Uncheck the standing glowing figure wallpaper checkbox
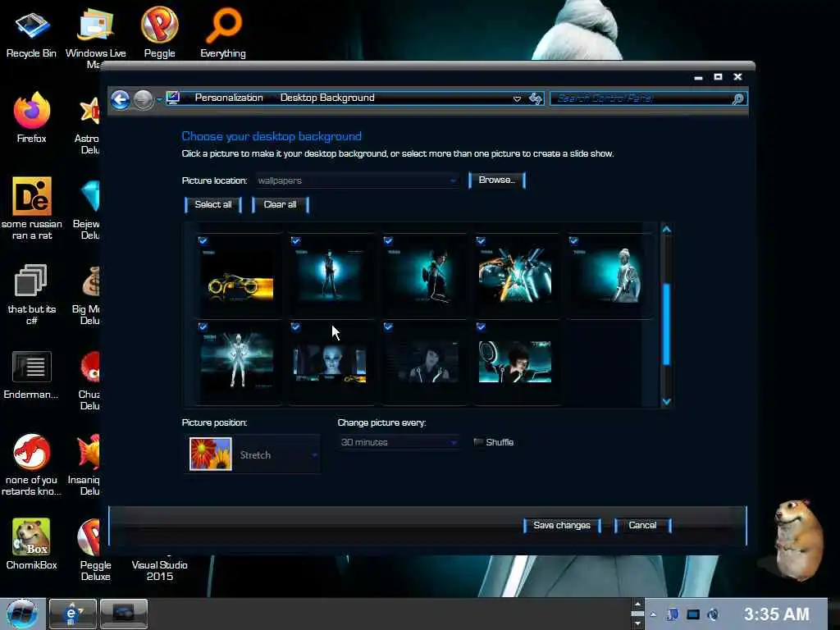This screenshot has width=840, height=630. coord(295,240)
